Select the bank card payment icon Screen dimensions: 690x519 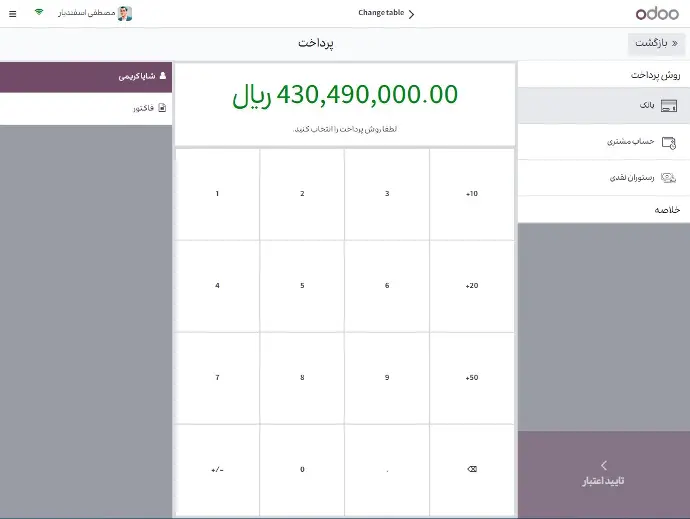[669, 106]
